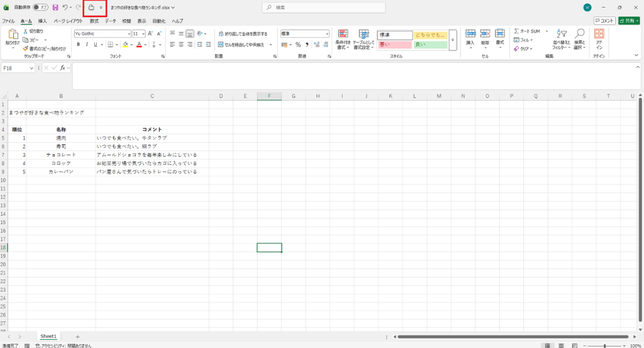
Task: Open the Yu Gothic font name dropdown
Action: point(128,34)
